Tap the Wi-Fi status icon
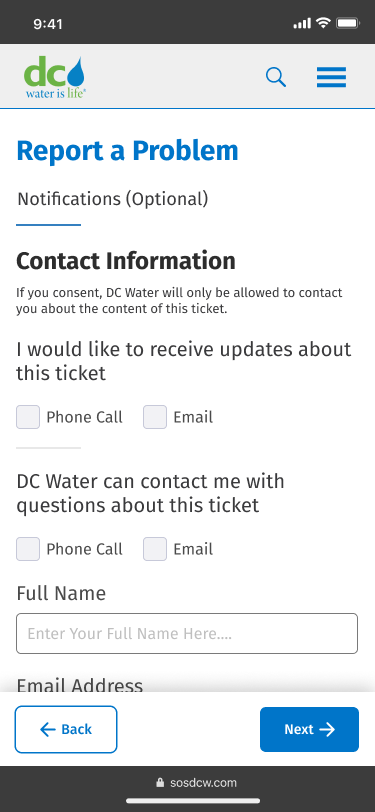The image size is (375, 812). tap(324, 23)
